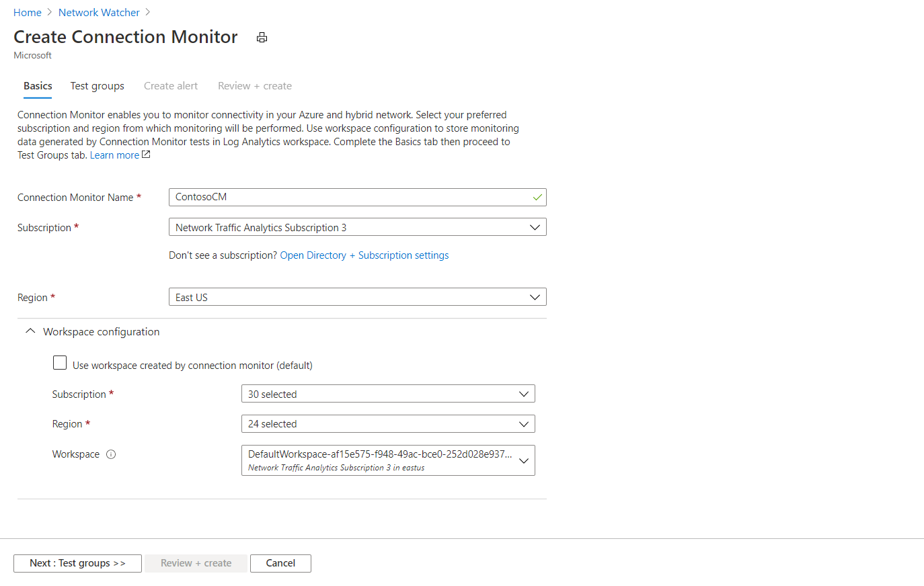Viewport: 924px width, 586px height.
Task: Switch to the Test groups tab
Action: 97,85
